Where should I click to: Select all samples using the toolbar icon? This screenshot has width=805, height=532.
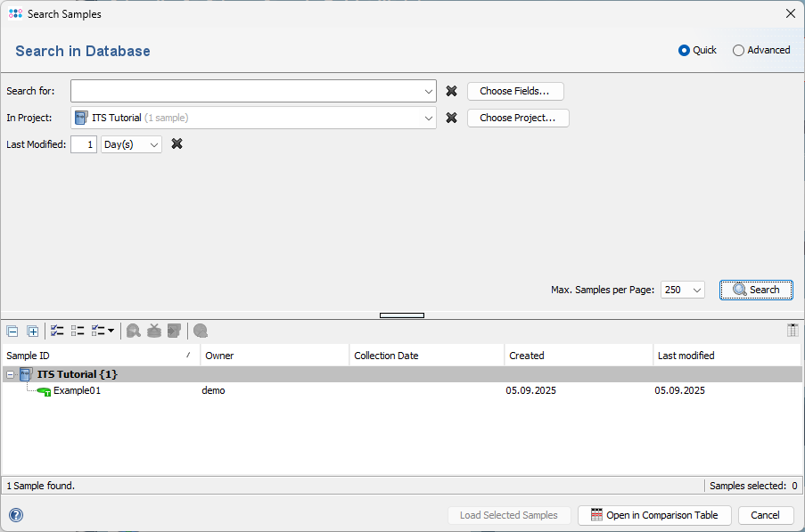click(x=56, y=331)
